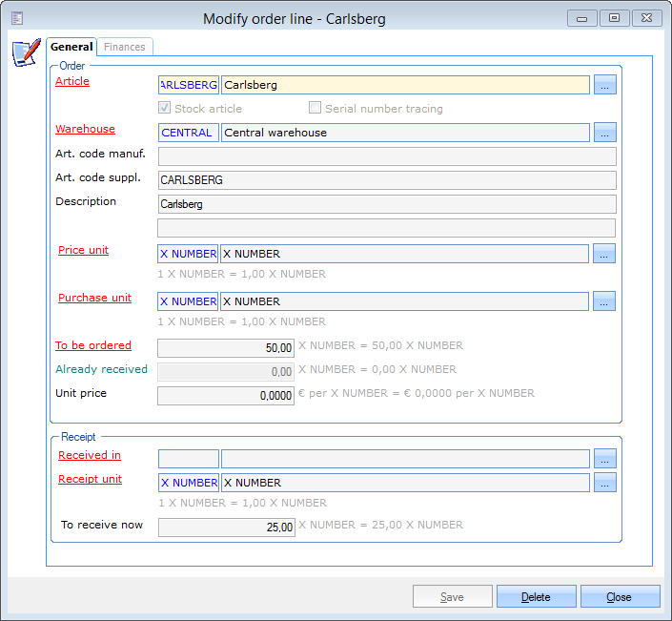672x621 pixels.
Task: Open Article lookup browse button
Action: [x=604, y=85]
